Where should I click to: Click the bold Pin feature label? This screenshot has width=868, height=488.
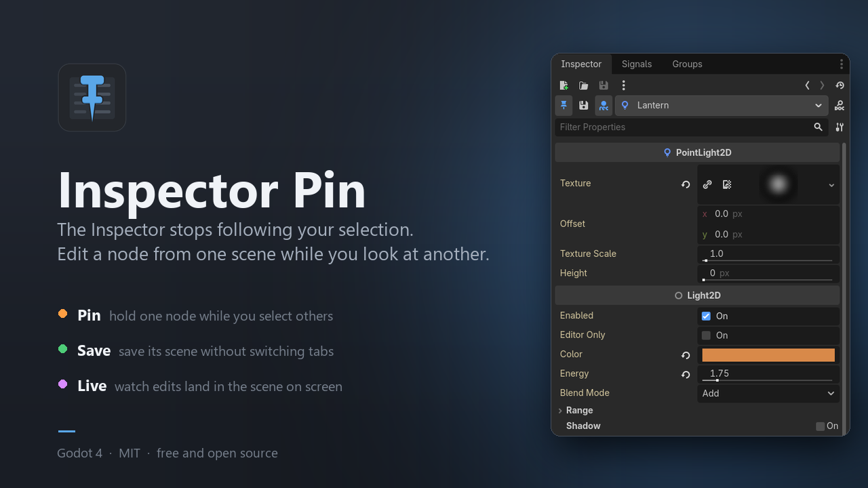pos(89,316)
